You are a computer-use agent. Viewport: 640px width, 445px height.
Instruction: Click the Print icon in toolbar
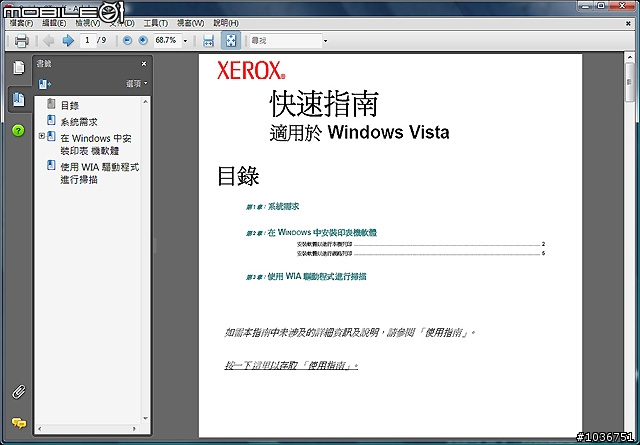(21, 40)
